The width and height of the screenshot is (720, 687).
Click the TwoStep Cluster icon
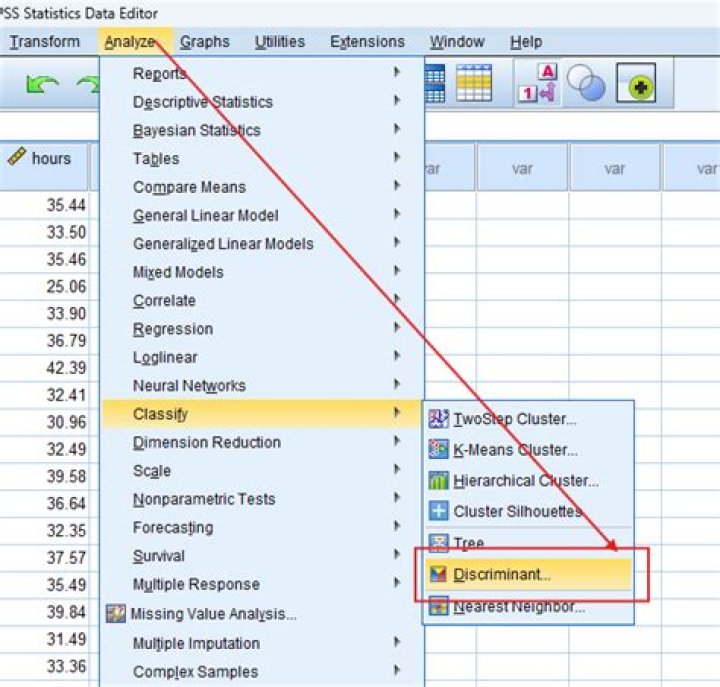tap(439, 419)
